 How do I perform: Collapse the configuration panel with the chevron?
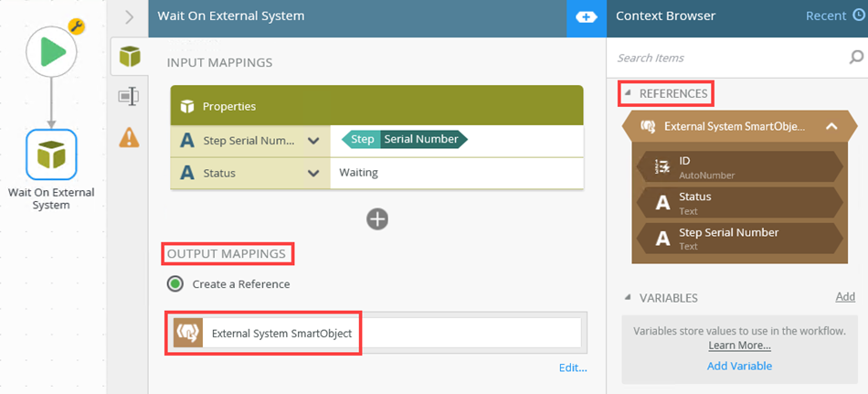[x=130, y=16]
